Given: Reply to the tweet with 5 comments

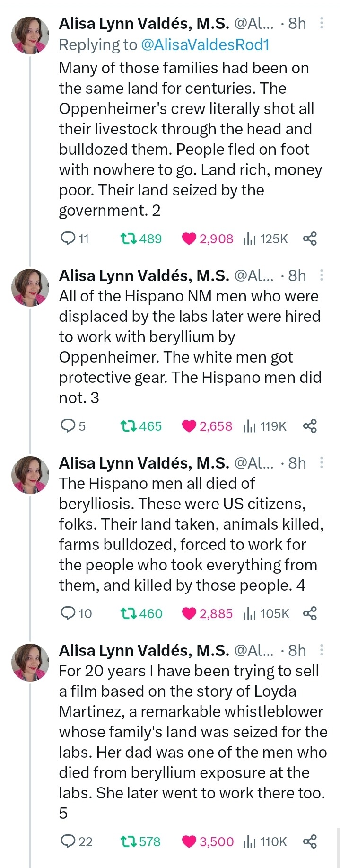Looking at the screenshot, I should point(68,426).
